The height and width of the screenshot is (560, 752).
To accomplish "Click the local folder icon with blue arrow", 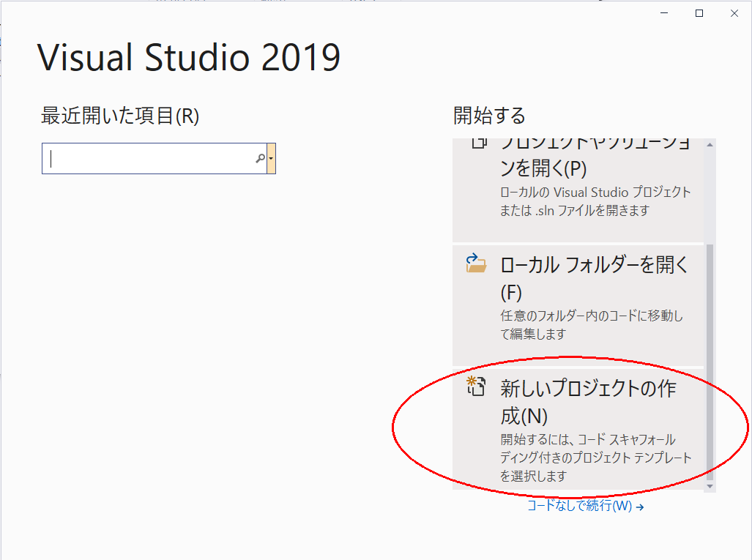I will pyautogui.click(x=476, y=264).
